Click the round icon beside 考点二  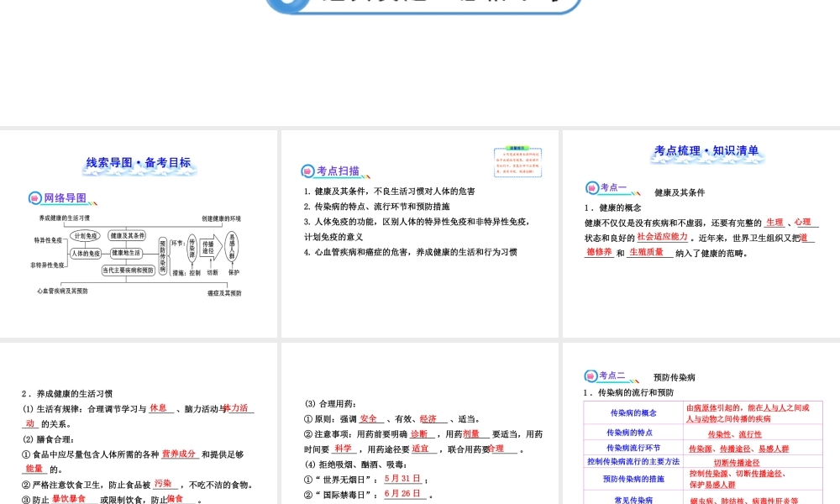click(591, 375)
